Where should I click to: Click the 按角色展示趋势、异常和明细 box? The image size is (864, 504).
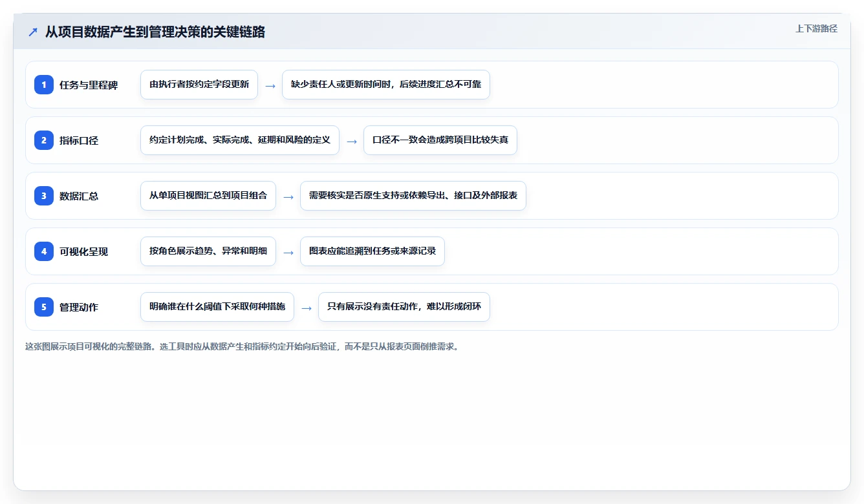(208, 251)
